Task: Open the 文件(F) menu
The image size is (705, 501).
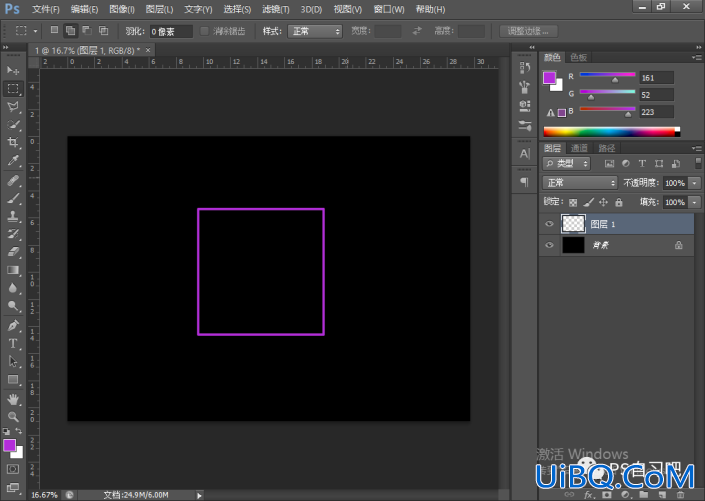Action: pyautogui.click(x=46, y=9)
